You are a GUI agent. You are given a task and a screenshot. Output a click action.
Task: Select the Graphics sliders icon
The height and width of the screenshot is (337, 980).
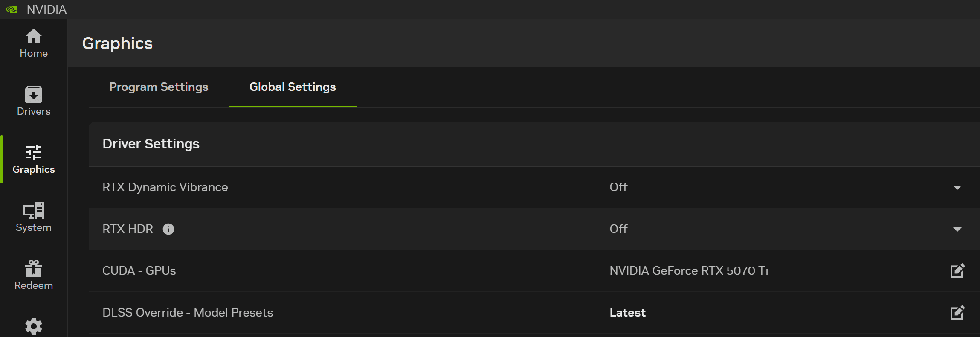(x=34, y=152)
